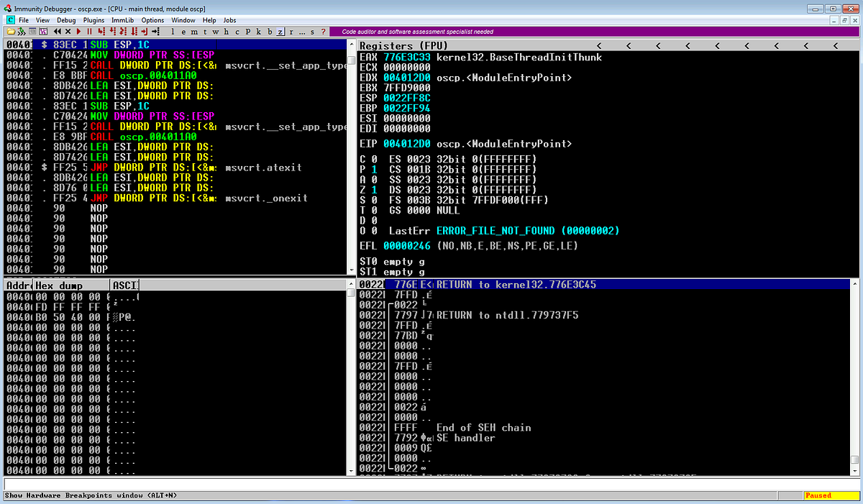Open the Debug menu

65,20
